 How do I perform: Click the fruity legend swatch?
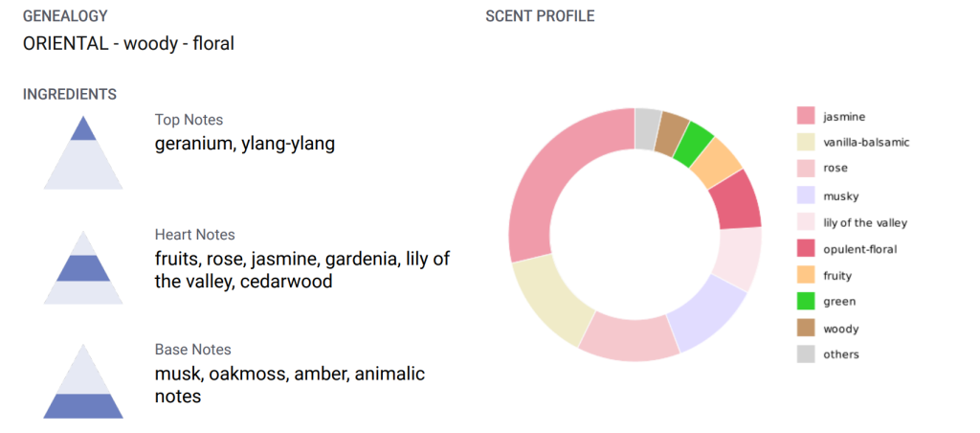tap(806, 275)
